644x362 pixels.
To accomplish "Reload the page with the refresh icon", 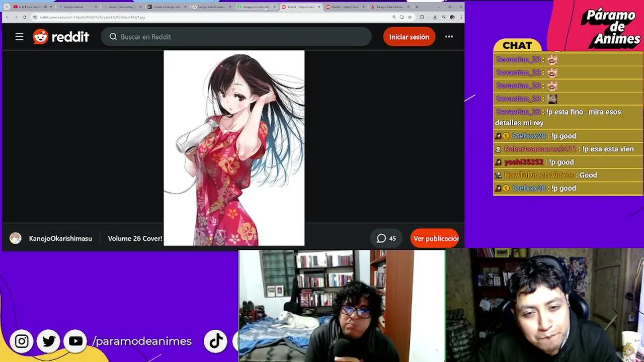I will pos(25,17).
